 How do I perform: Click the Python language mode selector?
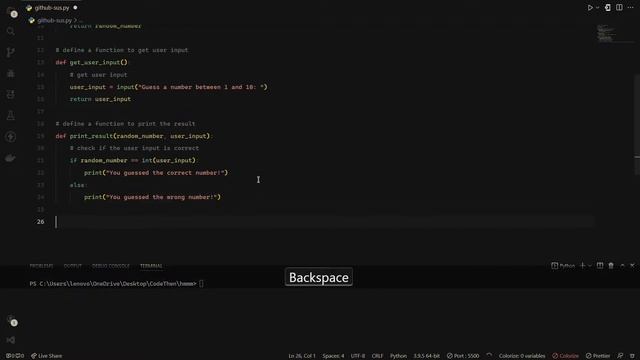(x=398, y=356)
